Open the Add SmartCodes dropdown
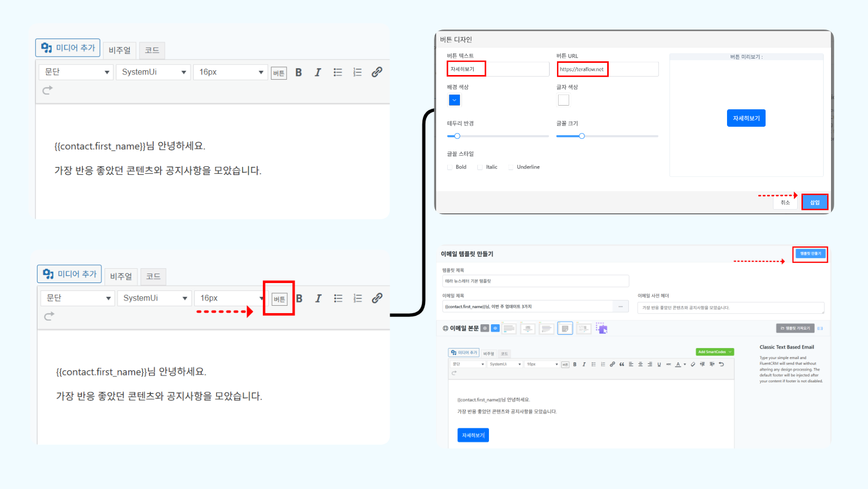This screenshot has width=868, height=489. tap(714, 352)
